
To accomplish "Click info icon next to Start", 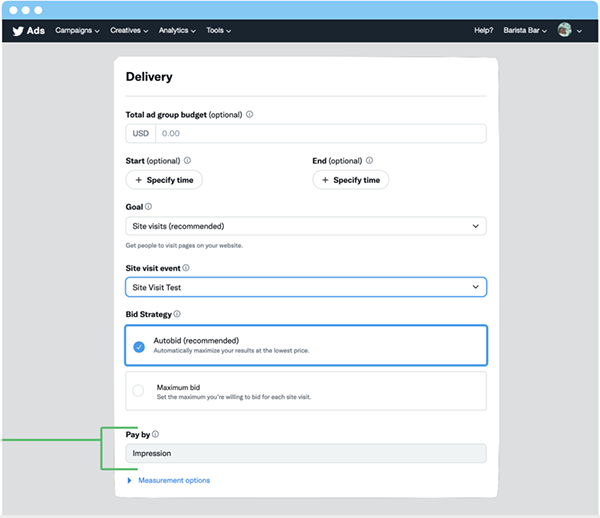I will [x=187, y=160].
